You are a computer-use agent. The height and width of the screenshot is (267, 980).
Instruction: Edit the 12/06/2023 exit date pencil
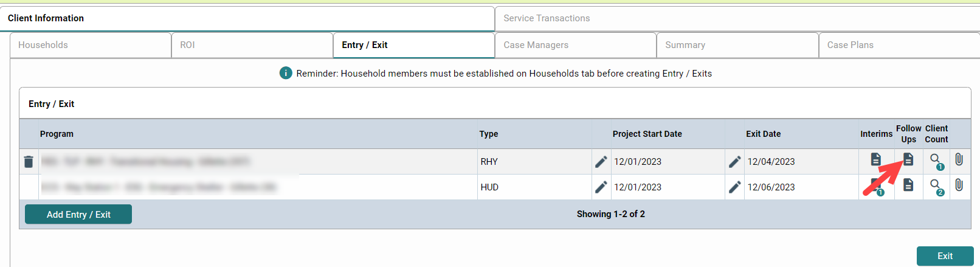pyautogui.click(x=734, y=187)
